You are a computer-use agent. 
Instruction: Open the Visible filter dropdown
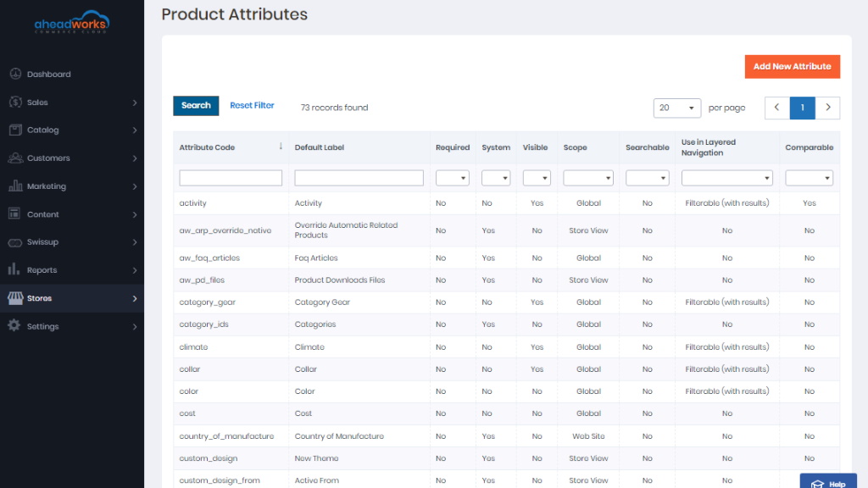tap(537, 178)
